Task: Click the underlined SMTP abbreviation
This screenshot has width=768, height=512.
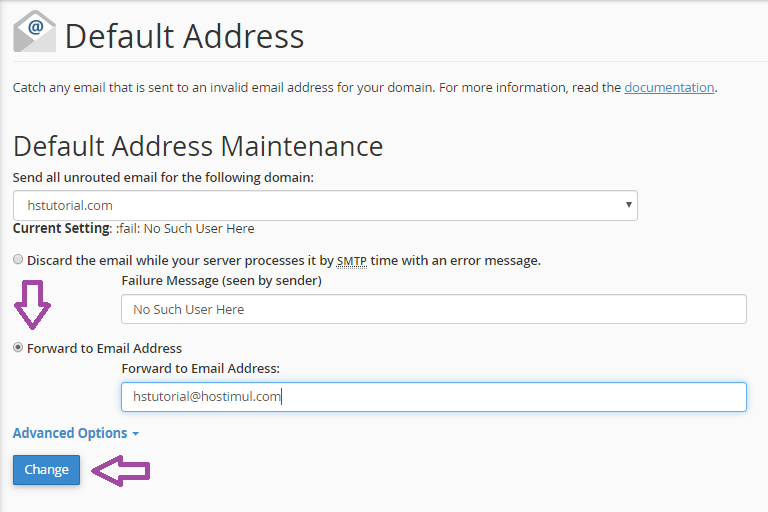Action: click(351, 260)
